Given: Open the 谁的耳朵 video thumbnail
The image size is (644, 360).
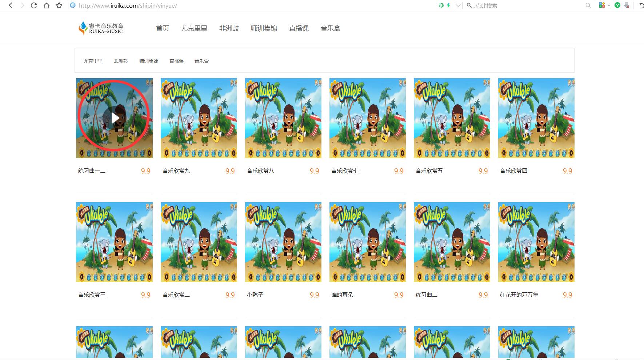Looking at the screenshot, I should click(368, 242).
